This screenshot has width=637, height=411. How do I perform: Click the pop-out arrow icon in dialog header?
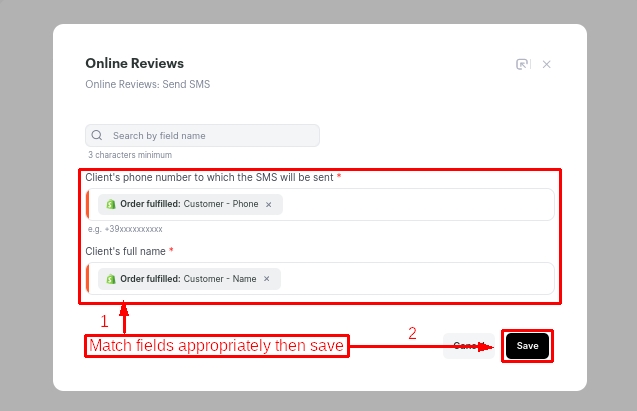(x=521, y=64)
